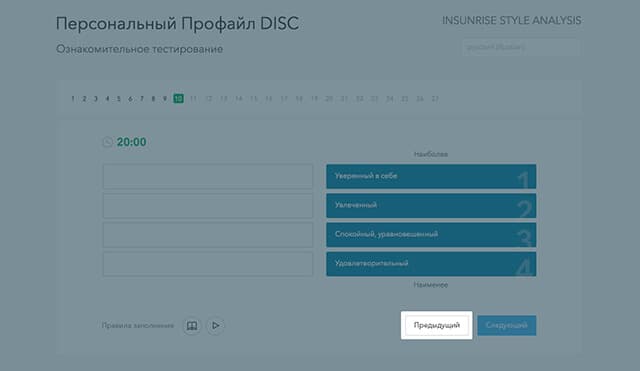
Task: Jump to the last question 27
Action: 435,99
